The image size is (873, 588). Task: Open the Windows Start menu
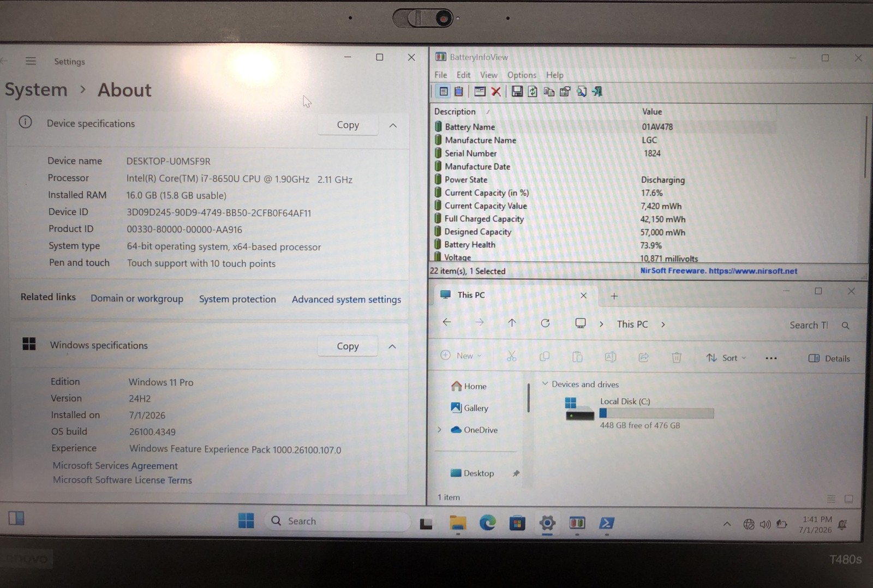pyautogui.click(x=246, y=521)
